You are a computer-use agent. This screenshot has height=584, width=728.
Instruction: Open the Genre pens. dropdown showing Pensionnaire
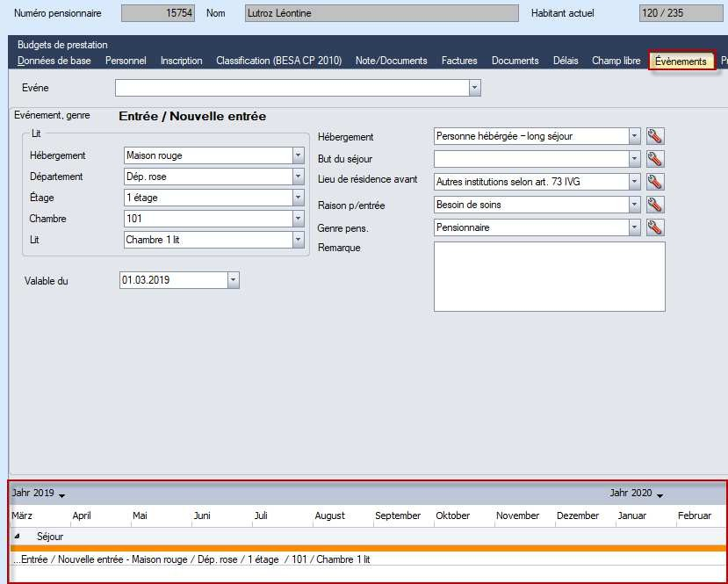(634, 227)
